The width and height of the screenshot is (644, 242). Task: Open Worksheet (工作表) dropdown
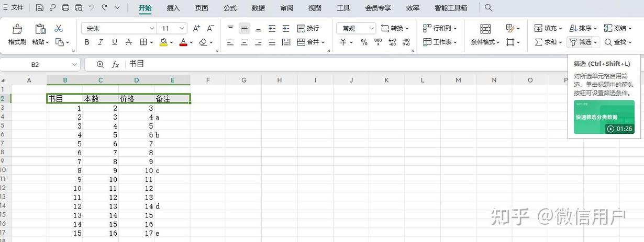click(440, 42)
